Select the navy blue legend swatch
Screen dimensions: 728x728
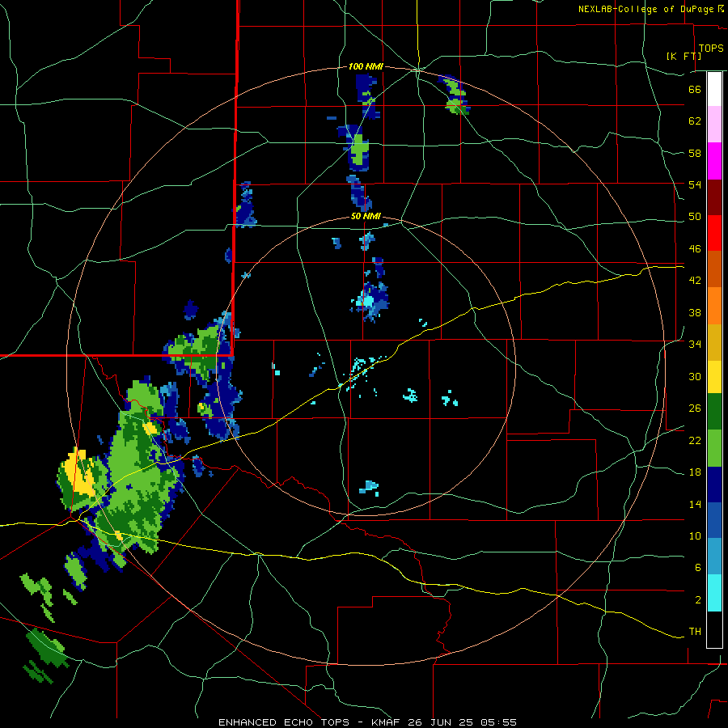click(x=714, y=485)
